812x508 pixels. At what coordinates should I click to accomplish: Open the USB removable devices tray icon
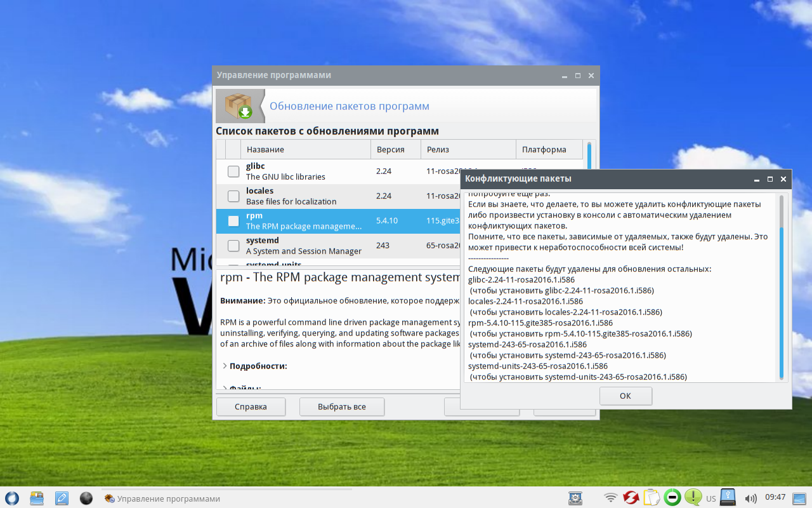point(728,497)
